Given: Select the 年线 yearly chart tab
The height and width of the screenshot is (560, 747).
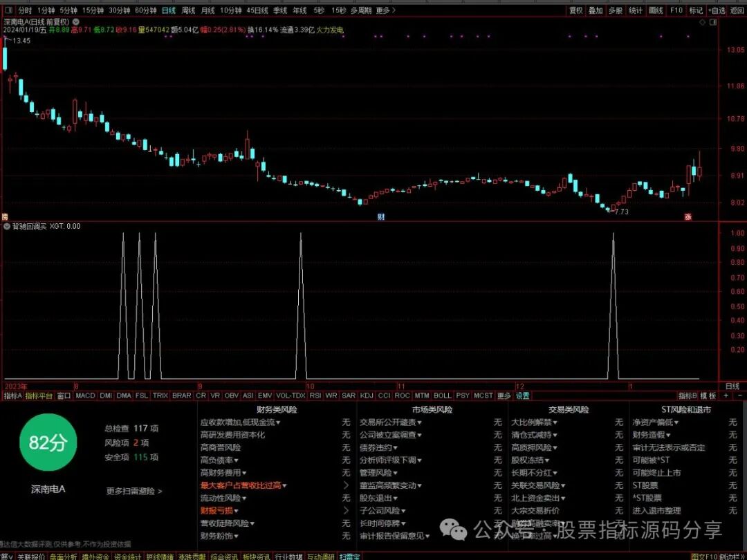Looking at the screenshot, I should [299, 10].
